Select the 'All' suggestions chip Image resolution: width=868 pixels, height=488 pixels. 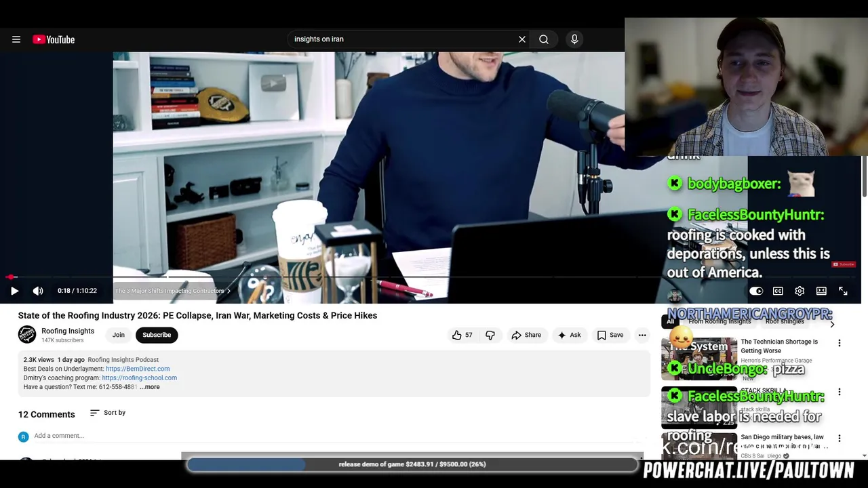coord(670,321)
